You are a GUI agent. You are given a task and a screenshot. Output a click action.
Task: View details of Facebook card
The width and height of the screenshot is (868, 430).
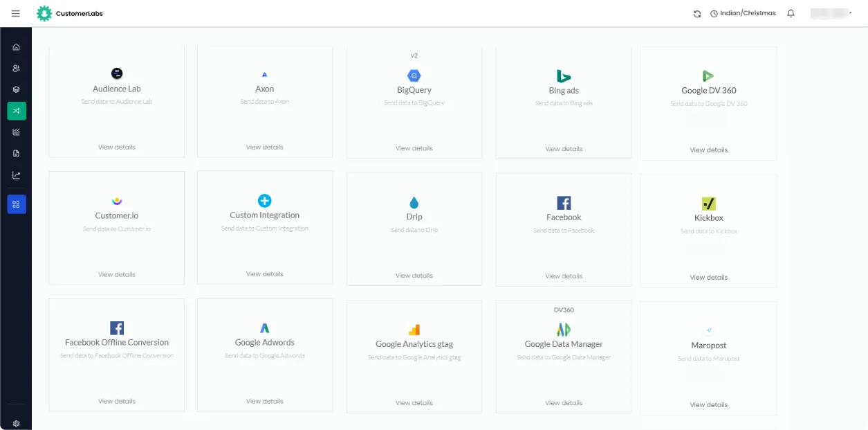coord(564,276)
